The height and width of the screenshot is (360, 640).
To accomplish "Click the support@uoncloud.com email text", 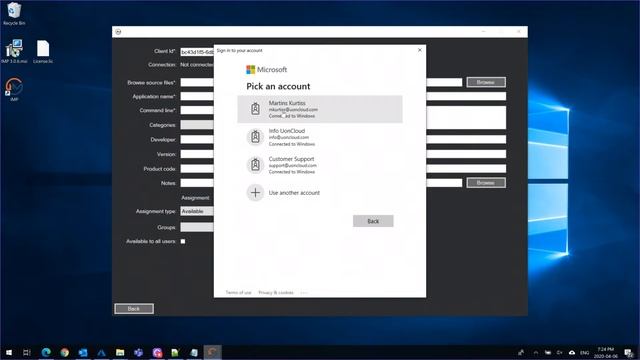I will tap(292, 166).
